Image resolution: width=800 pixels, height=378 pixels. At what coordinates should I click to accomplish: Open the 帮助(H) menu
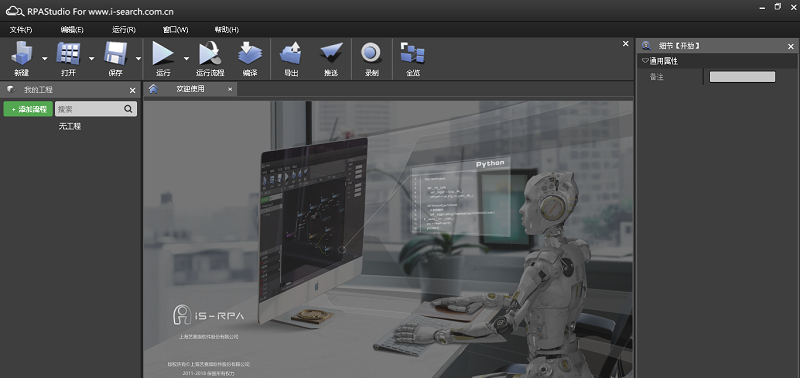227,30
